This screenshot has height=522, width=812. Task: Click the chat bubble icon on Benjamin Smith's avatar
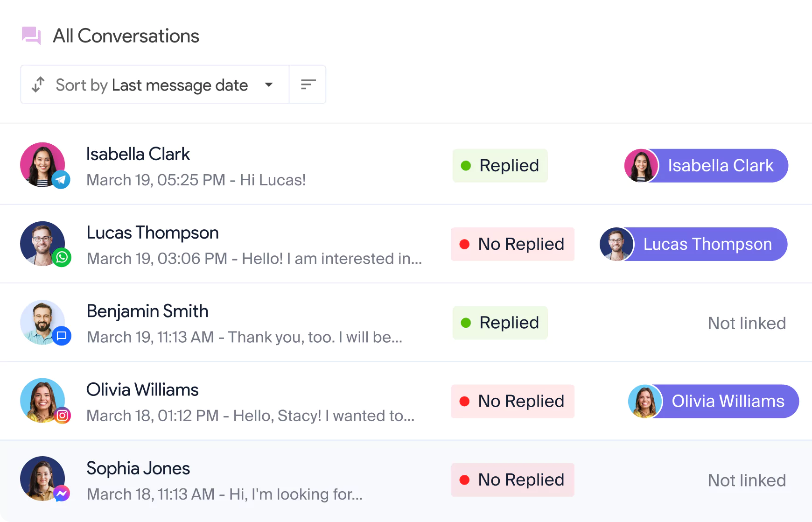point(61,336)
